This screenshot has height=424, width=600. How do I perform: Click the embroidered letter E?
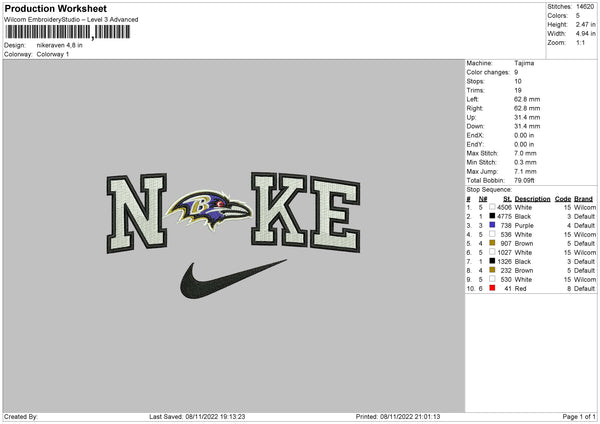coord(335,214)
